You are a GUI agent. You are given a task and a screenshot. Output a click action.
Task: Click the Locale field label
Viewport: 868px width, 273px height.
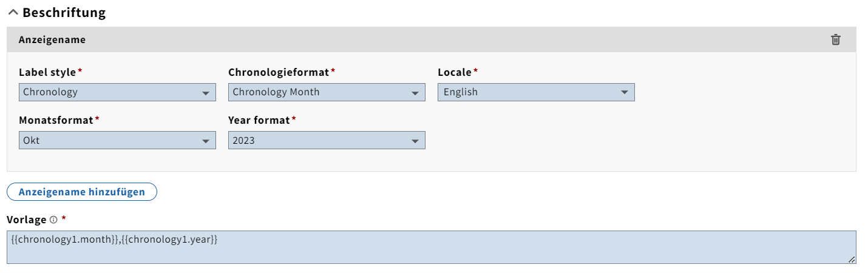pyautogui.click(x=454, y=72)
